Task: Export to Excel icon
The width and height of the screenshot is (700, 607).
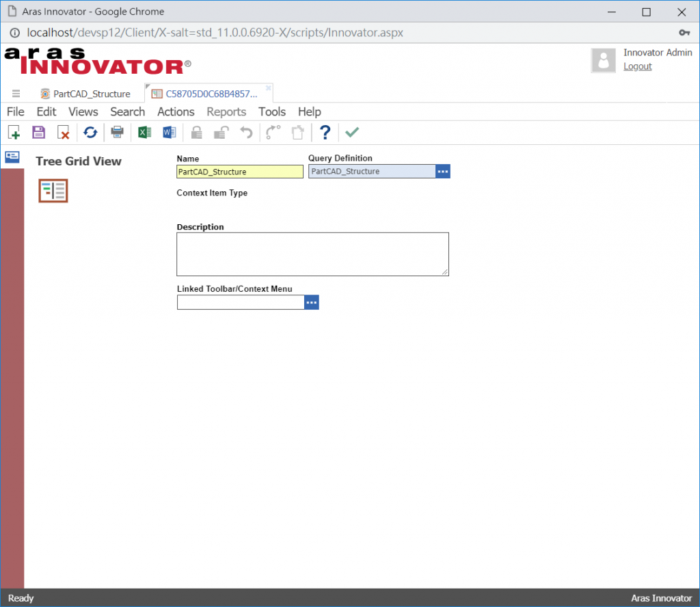Action: click(x=145, y=133)
